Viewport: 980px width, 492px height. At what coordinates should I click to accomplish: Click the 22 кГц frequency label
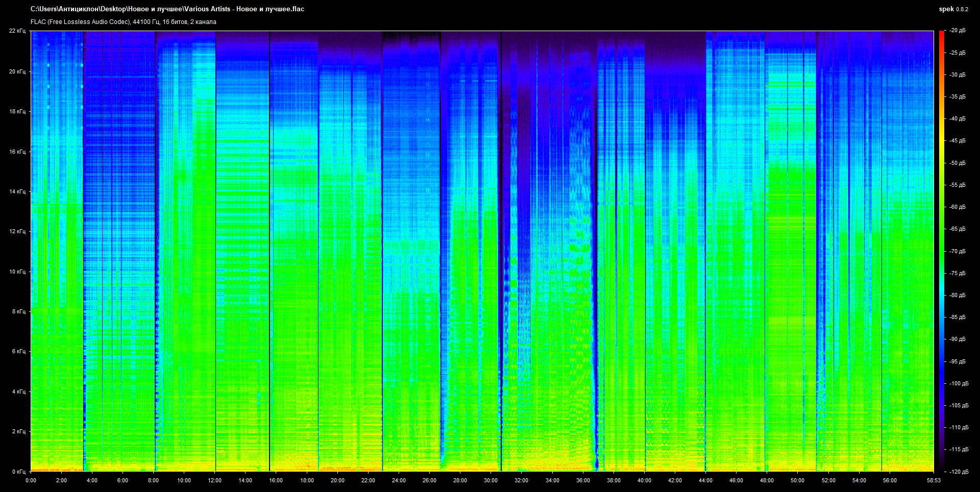click(17, 31)
